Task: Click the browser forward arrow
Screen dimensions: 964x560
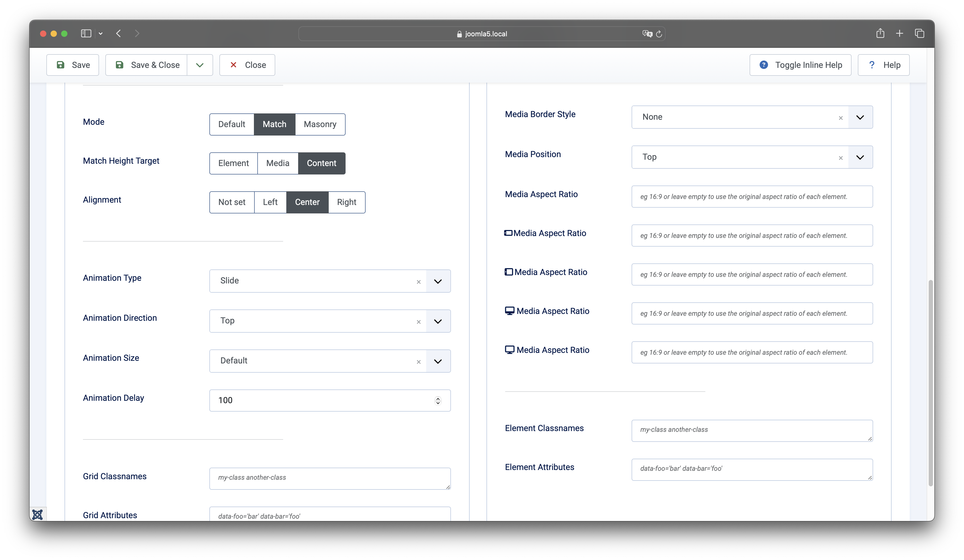Action: coord(137,34)
